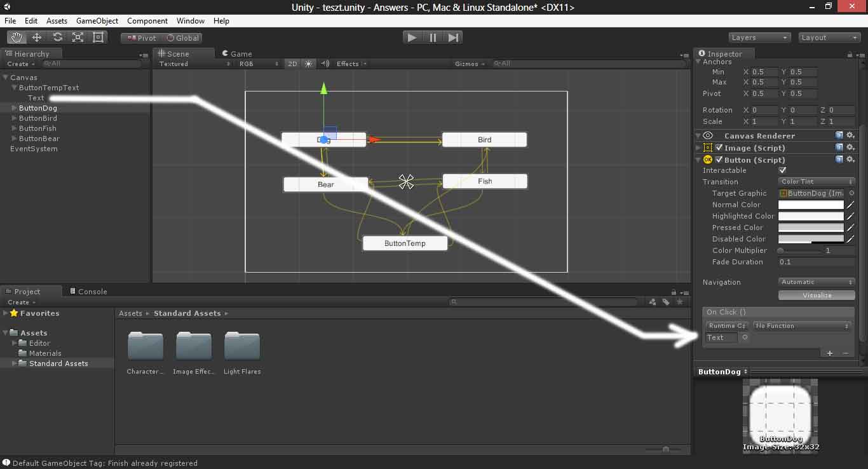Screen dimensions: 868x469
Task: Open RGB render mode dropdown
Action: [258, 64]
